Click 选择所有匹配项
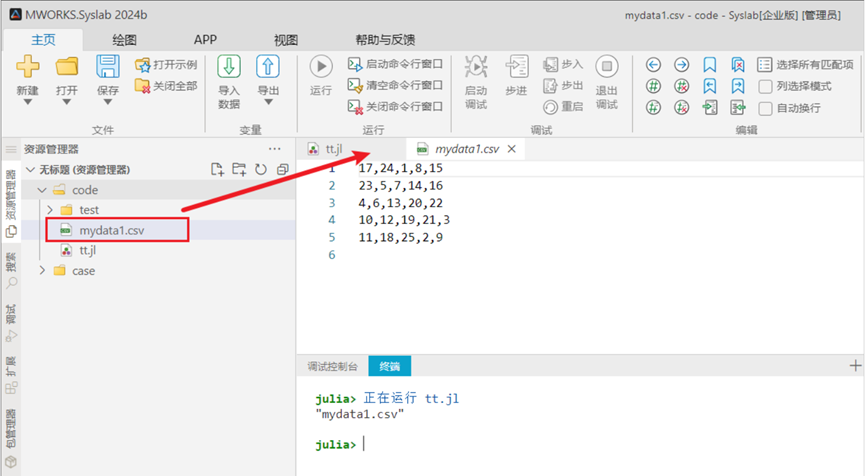This screenshot has width=865, height=476. coord(805,65)
